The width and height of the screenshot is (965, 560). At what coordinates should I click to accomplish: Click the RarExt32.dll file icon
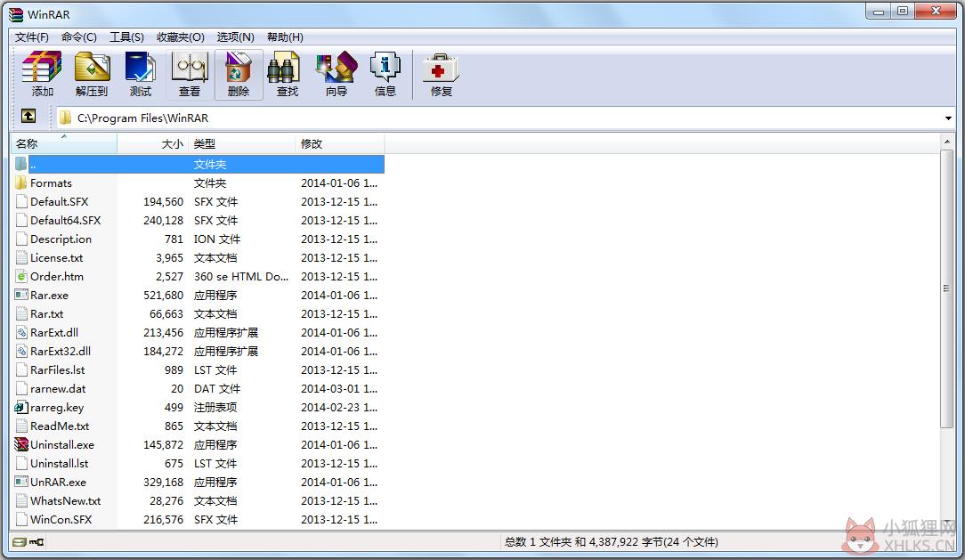pyautogui.click(x=21, y=351)
